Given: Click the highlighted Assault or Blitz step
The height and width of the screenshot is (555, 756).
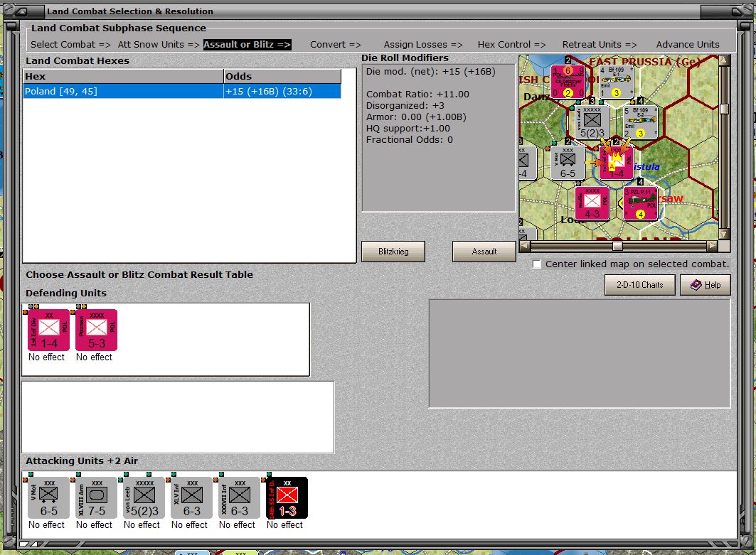Looking at the screenshot, I should click(247, 44).
